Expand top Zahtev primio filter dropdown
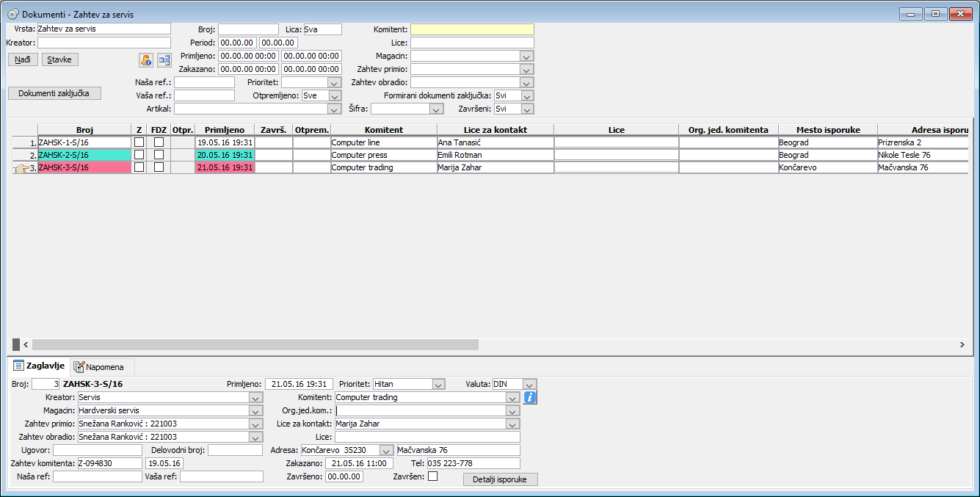The height and width of the screenshot is (497, 980). point(526,69)
